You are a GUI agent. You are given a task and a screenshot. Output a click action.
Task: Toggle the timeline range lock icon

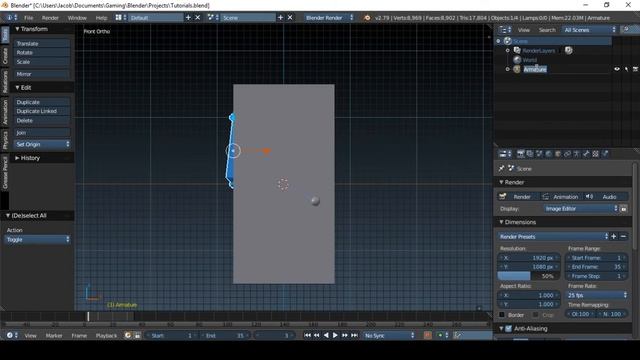[138, 335]
